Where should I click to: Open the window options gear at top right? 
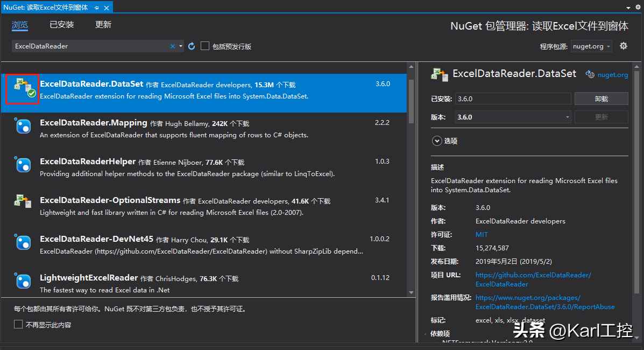pyautogui.click(x=638, y=7)
